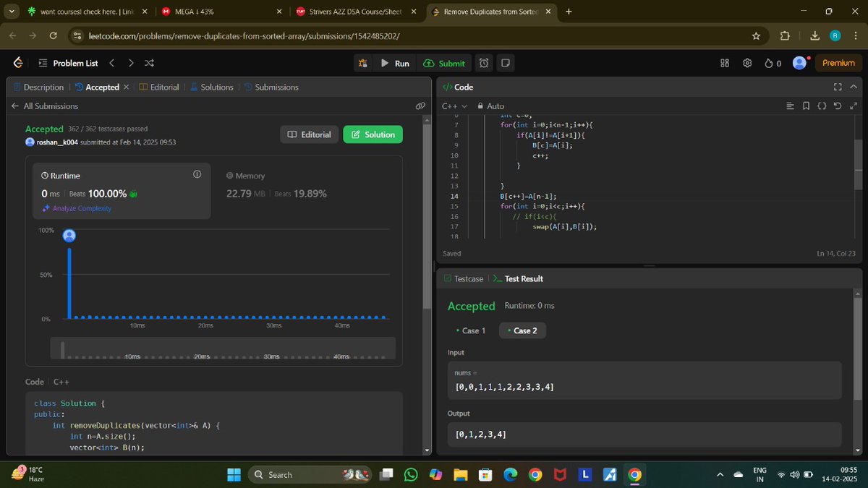Open the layout manager grid icon
This screenshot has width=868, height=488.
pyautogui.click(x=725, y=63)
